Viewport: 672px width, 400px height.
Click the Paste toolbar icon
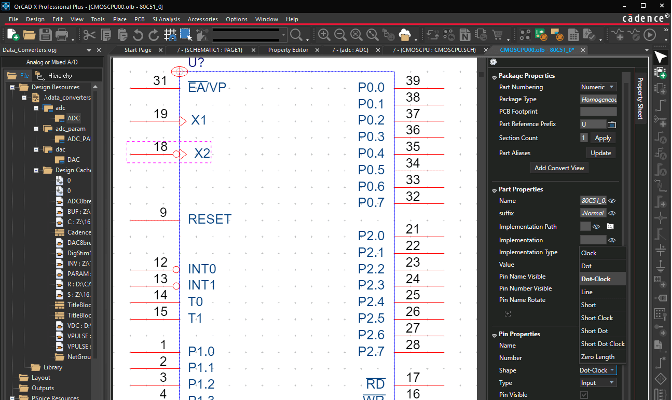pyautogui.click(x=122, y=35)
